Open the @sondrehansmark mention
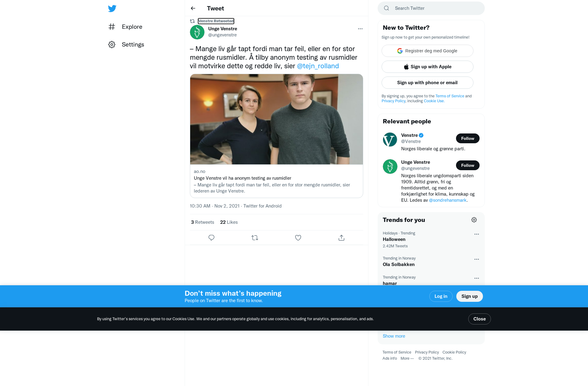This screenshot has height=386, width=588. 448,200
